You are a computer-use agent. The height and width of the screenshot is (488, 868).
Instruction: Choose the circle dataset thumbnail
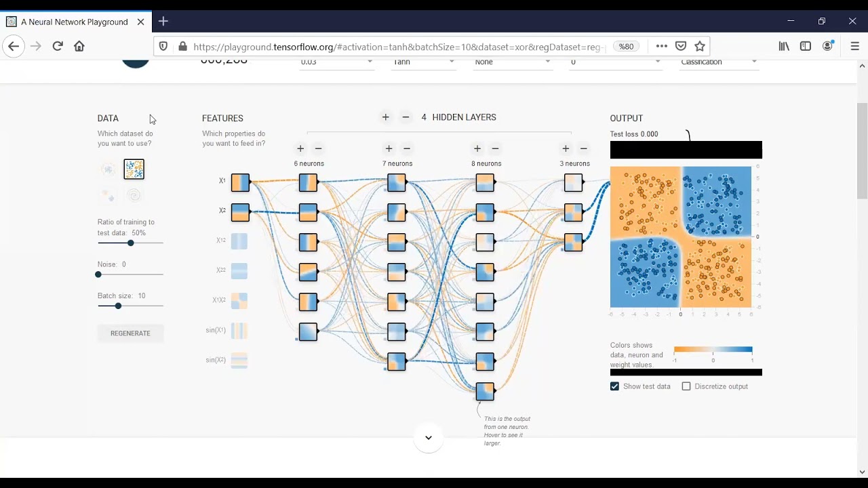[108, 169]
